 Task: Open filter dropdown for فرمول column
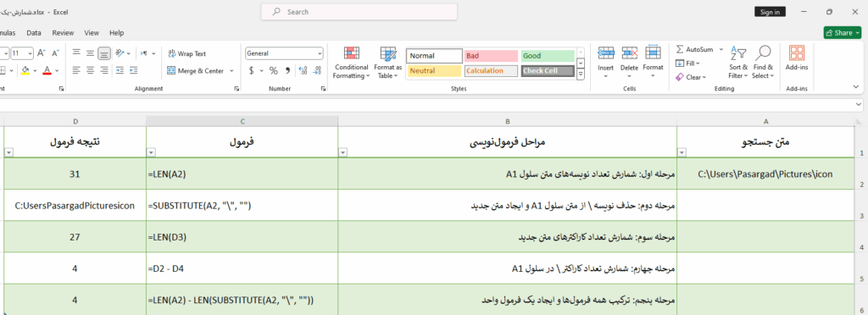tap(151, 153)
